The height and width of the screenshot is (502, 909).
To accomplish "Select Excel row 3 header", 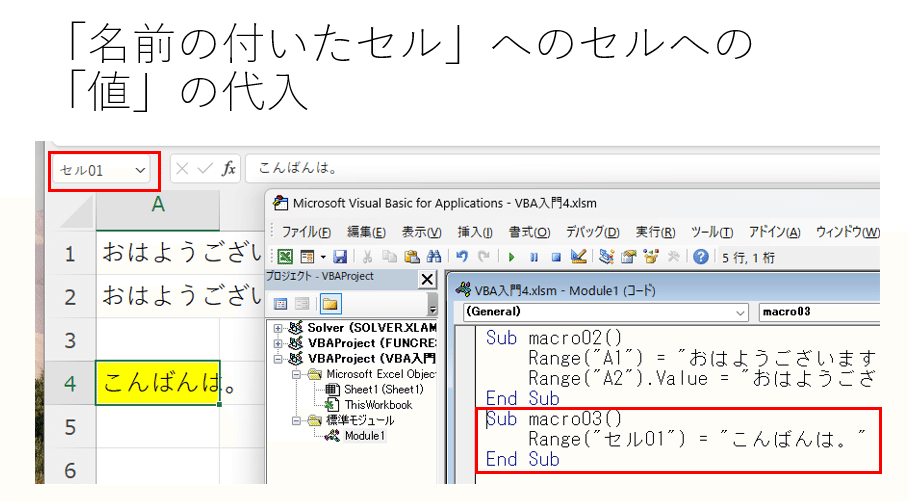I will [70, 340].
